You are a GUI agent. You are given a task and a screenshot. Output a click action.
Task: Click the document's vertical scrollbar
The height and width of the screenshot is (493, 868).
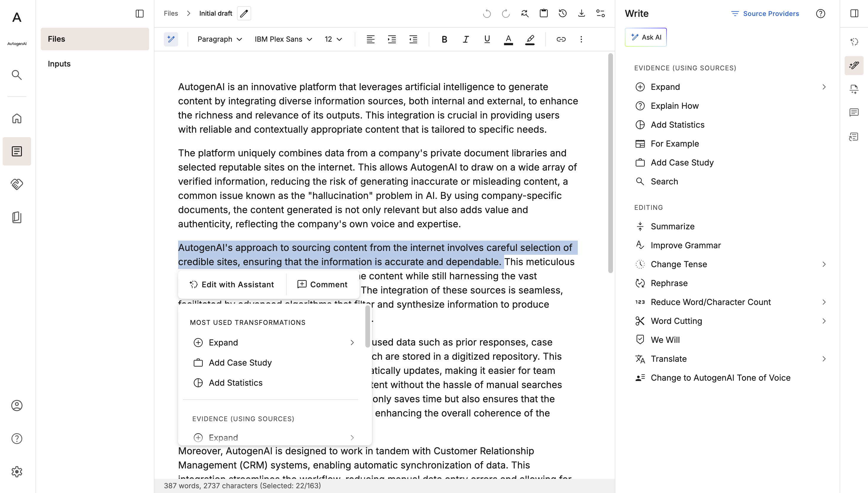pos(610,163)
